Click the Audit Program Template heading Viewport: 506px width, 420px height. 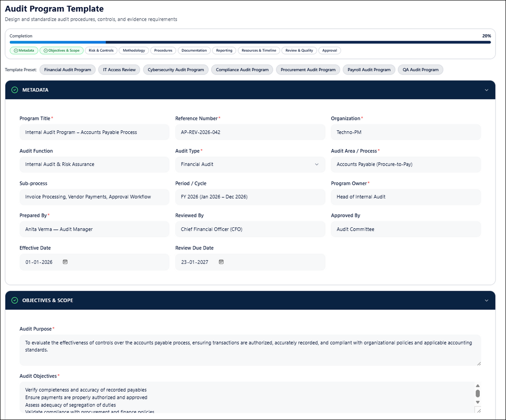coord(54,9)
